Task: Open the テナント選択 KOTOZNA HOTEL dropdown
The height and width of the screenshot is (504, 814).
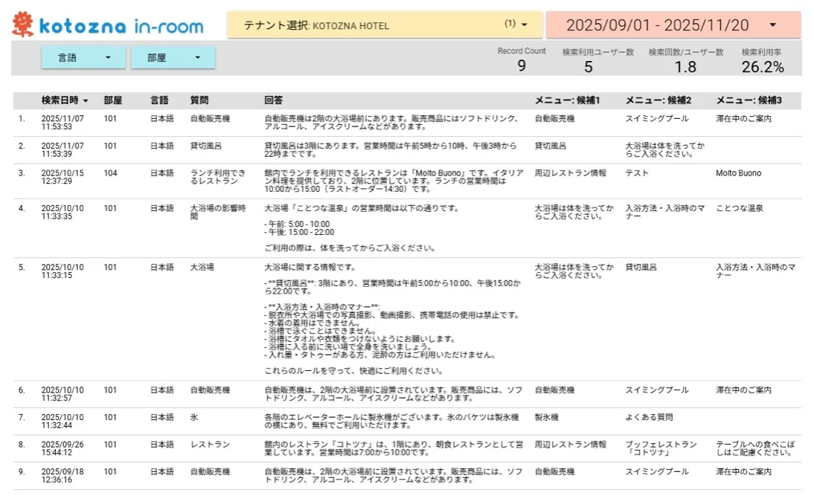Action: pos(385,25)
